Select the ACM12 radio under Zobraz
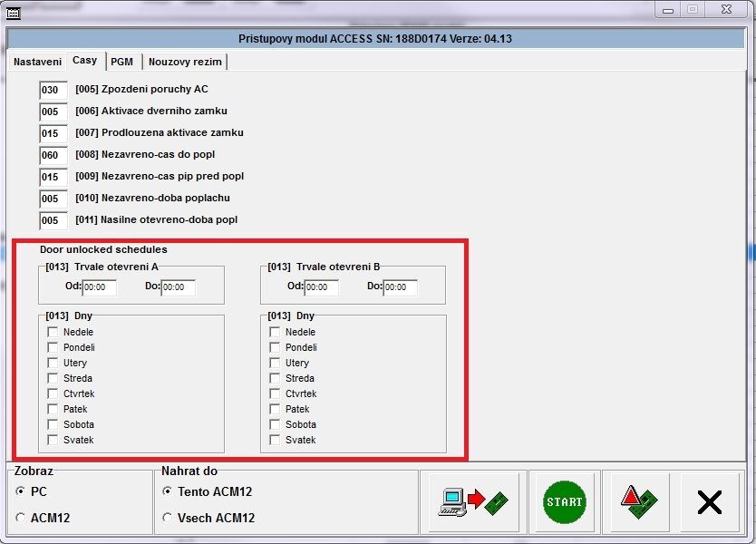The width and height of the screenshot is (756, 544). point(21,518)
